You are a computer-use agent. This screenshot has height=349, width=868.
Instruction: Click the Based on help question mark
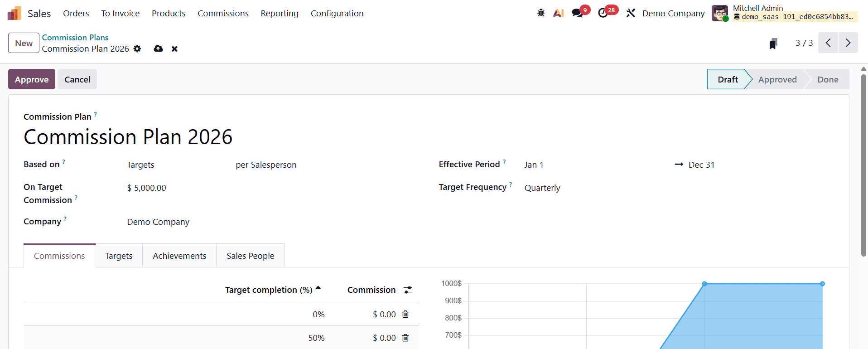(x=63, y=162)
